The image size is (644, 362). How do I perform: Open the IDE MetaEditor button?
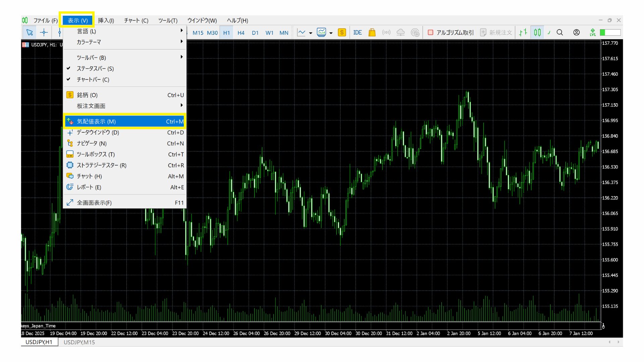(x=357, y=33)
